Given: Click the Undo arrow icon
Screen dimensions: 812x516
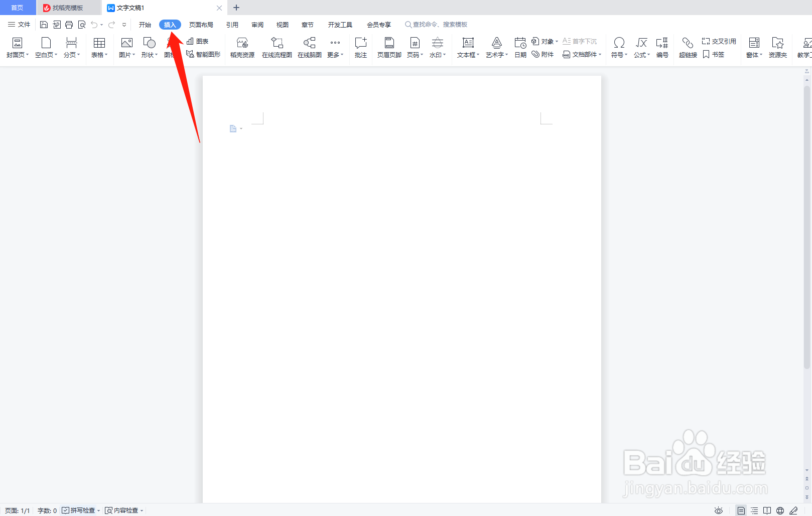Looking at the screenshot, I should 94,25.
